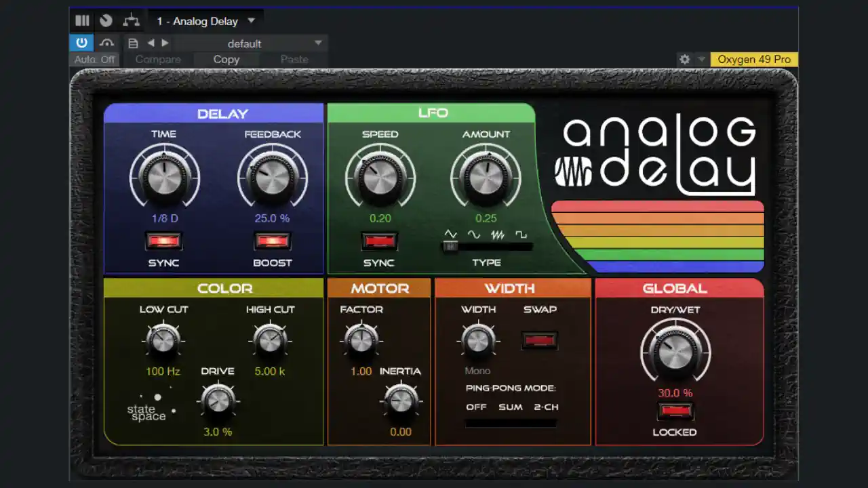Load next preset with right arrow

(165, 43)
